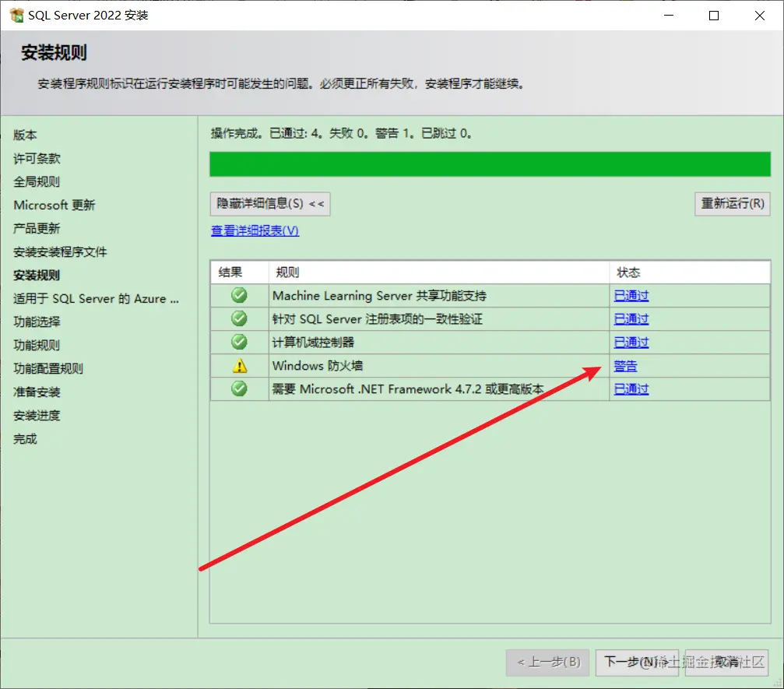The image size is (784, 689).
Task: Select the 功能配置规则 step in sidebar
Action: click(48, 368)
